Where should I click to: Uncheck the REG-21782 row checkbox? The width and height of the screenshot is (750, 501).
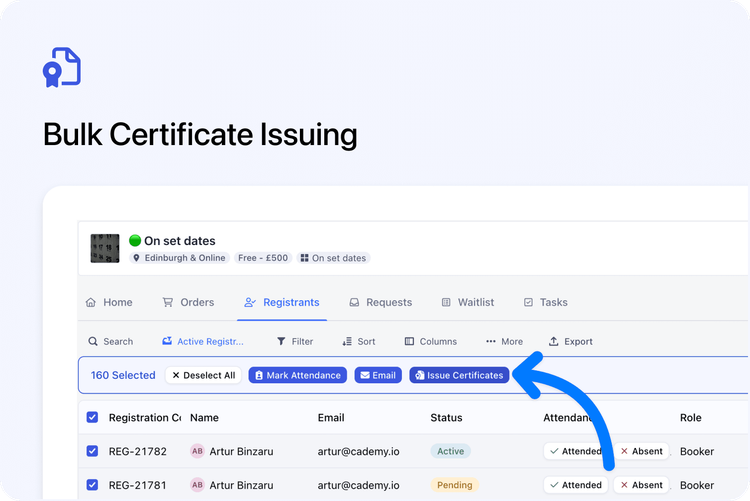coord(92,451)
